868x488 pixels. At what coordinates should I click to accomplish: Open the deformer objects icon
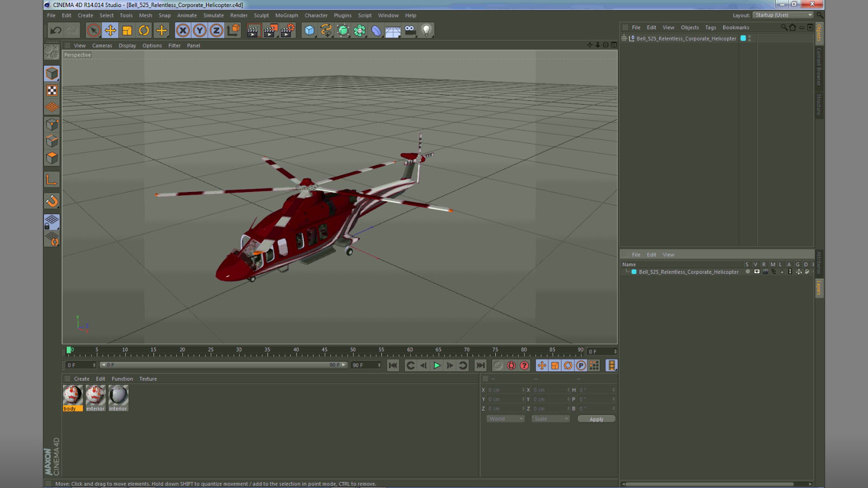tap(376, 30)
